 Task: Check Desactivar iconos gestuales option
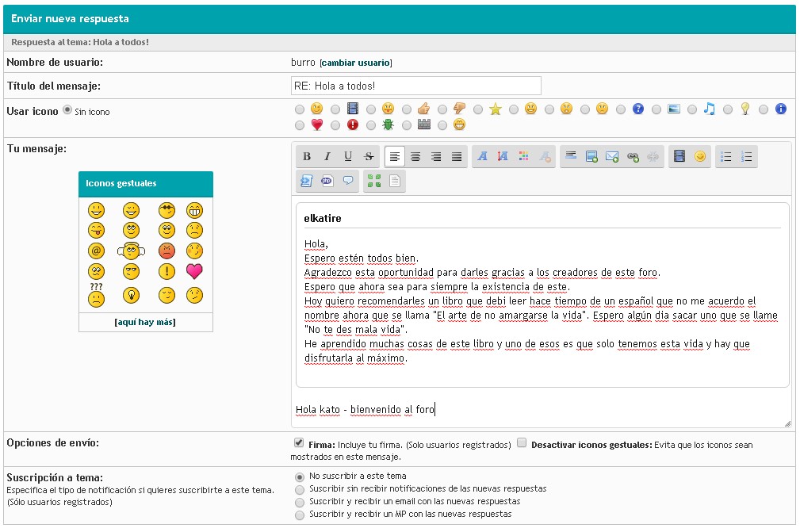click(522, 442)
